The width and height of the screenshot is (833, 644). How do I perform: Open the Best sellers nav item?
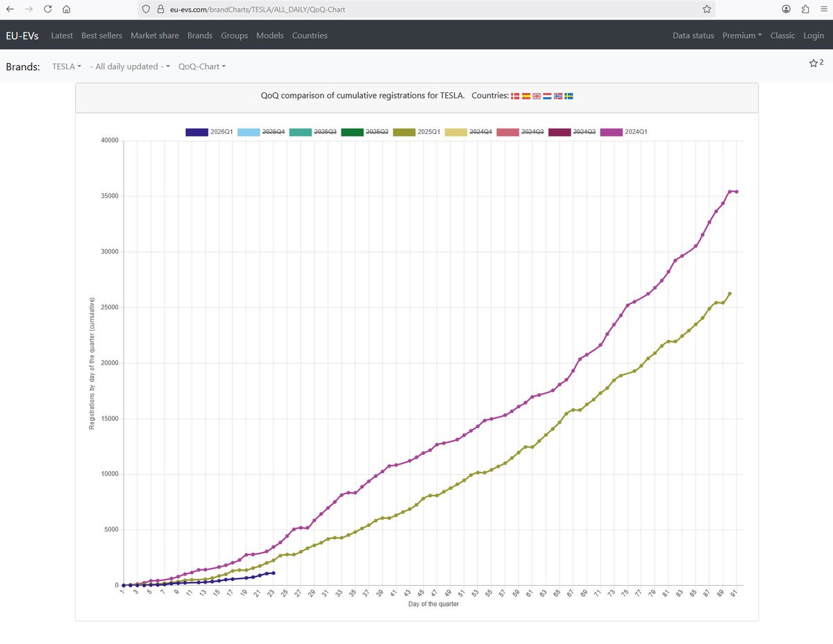(x=101, y=35)
